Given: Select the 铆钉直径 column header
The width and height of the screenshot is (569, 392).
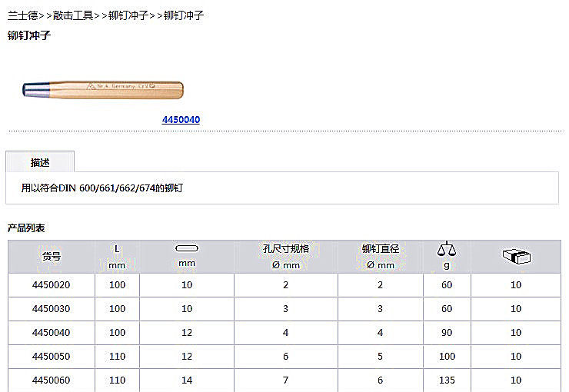Looking at the screenshot, I should click(x=381, y=249).
